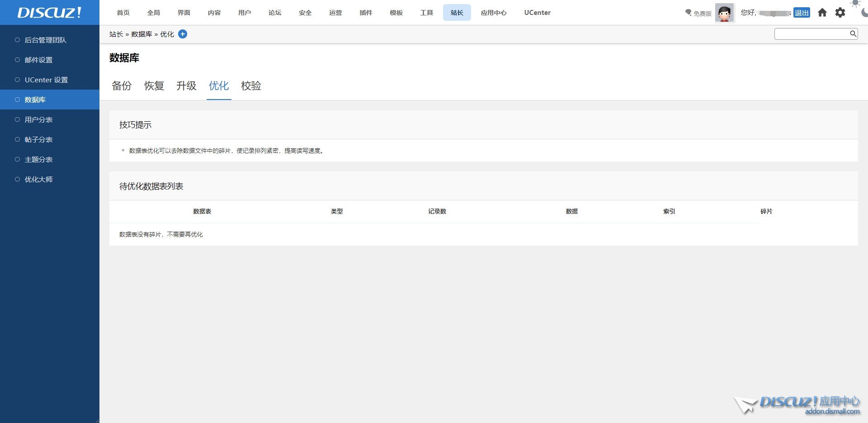
Task: Open UCenter 设置 in sidebar
Action: coord(50,80)
